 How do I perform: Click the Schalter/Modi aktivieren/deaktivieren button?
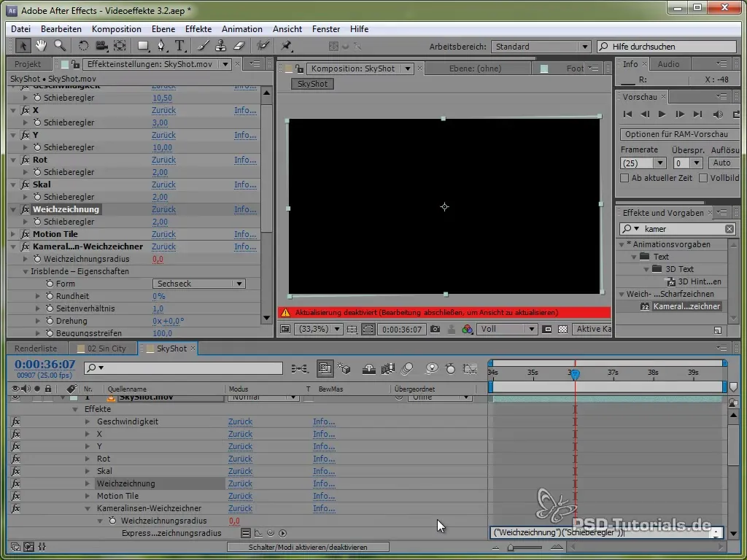click(x=308, y=547)
